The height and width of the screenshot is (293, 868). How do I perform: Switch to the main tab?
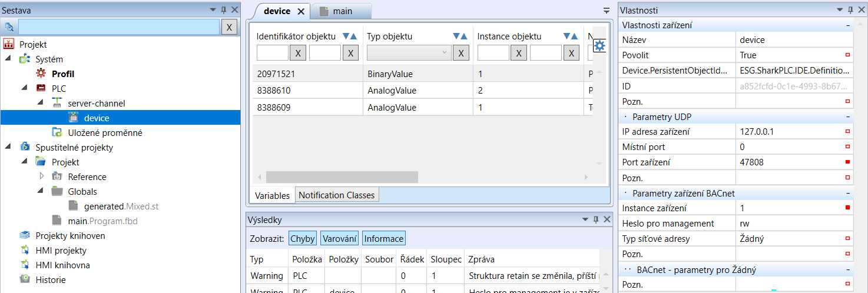click(342, 11)
